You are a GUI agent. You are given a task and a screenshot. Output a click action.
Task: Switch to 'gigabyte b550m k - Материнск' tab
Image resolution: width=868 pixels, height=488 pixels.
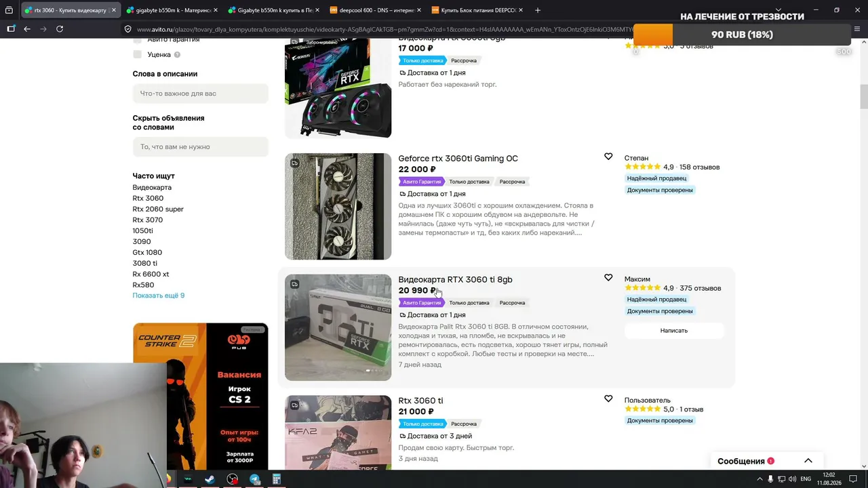tap(172, 10)
